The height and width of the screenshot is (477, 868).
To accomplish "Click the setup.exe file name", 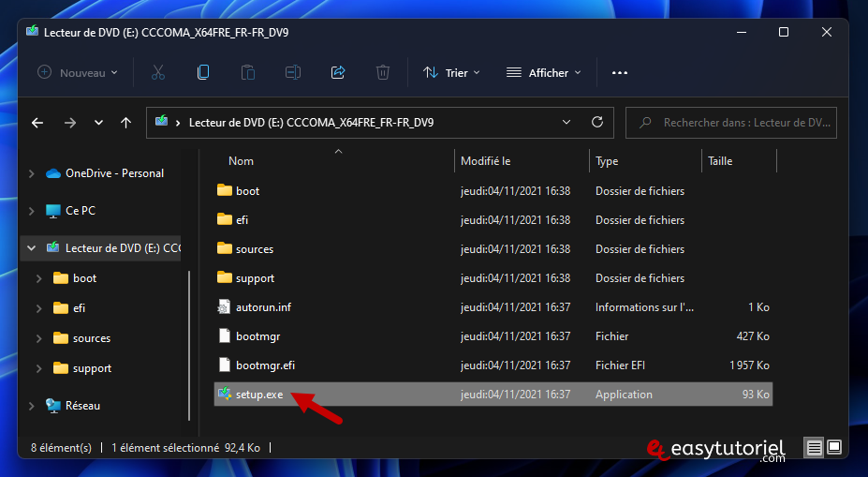I will (x=259, y=395).
